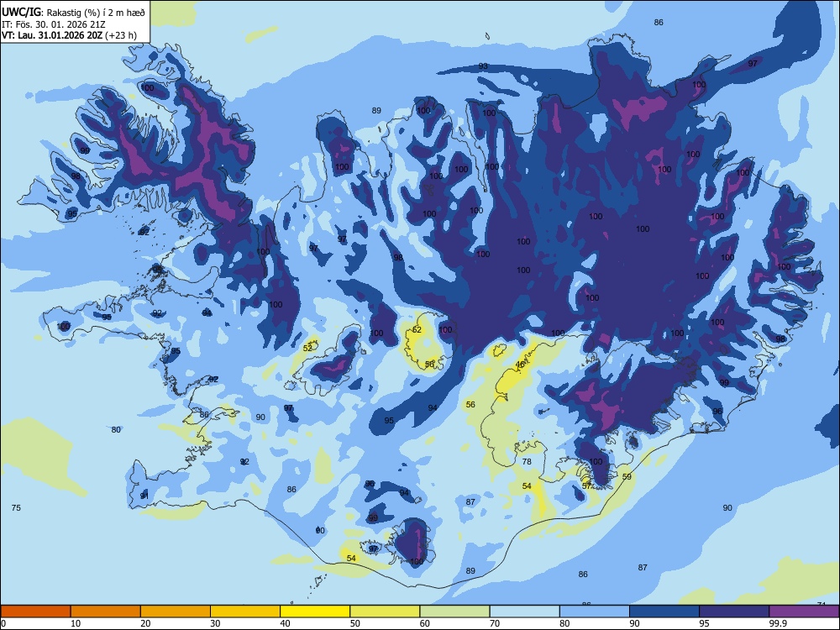Image resolution: width=840 pixels, height=630 pixels.
Task: Click the 75 humidity value on the map
Action: [16, 508]
